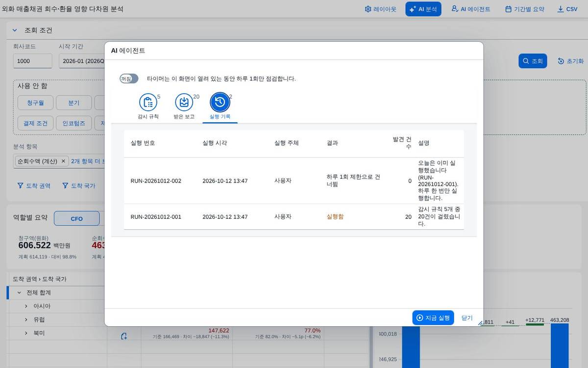Click the AI insight icon in 북미 row

[124, 336]
